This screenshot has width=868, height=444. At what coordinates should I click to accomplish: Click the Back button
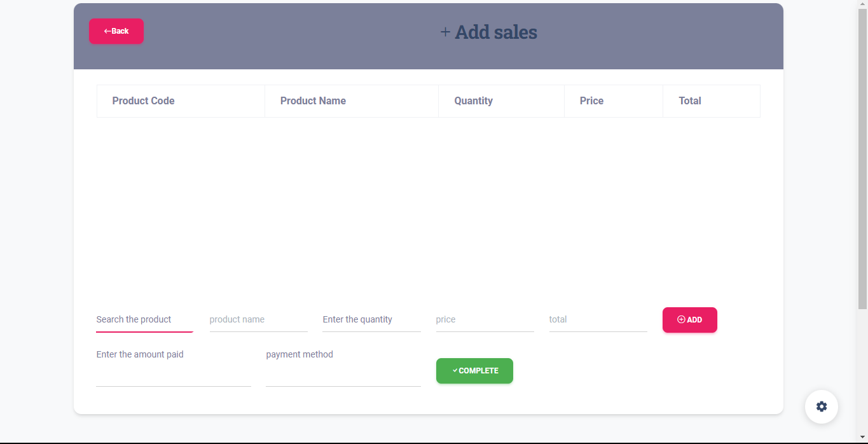pyautogui.click(x=116, y=31)
